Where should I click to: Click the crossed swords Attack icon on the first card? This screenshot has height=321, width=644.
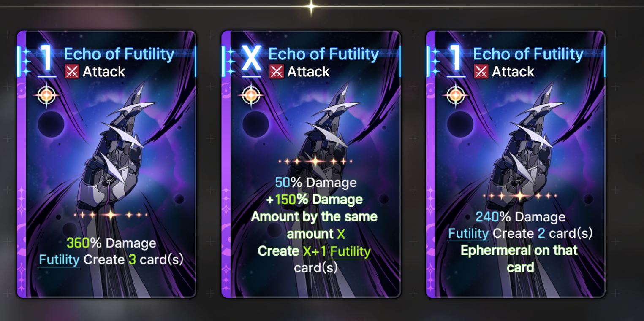72,72
